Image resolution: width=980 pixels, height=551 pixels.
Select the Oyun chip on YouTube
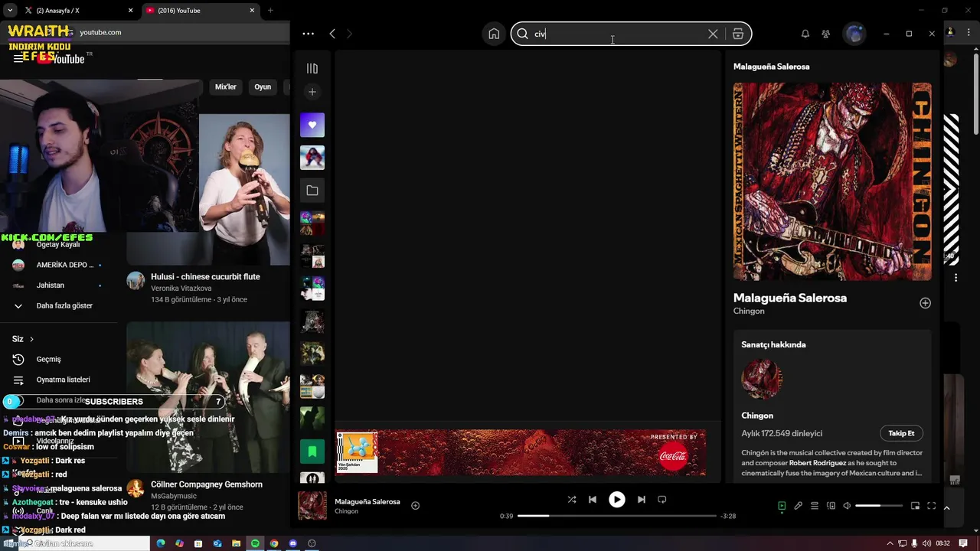point(263,87)
